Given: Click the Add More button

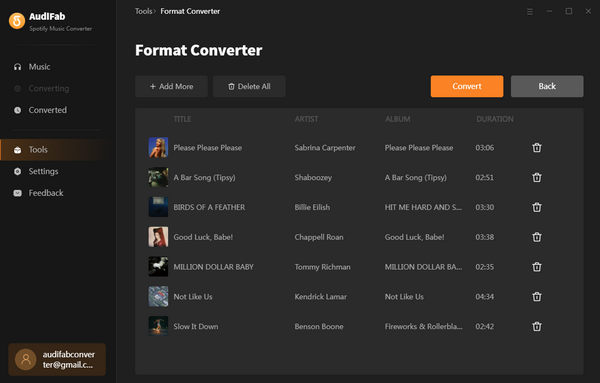Looking at the screenshot, I should pyautogui.click(x=171, y=86).
